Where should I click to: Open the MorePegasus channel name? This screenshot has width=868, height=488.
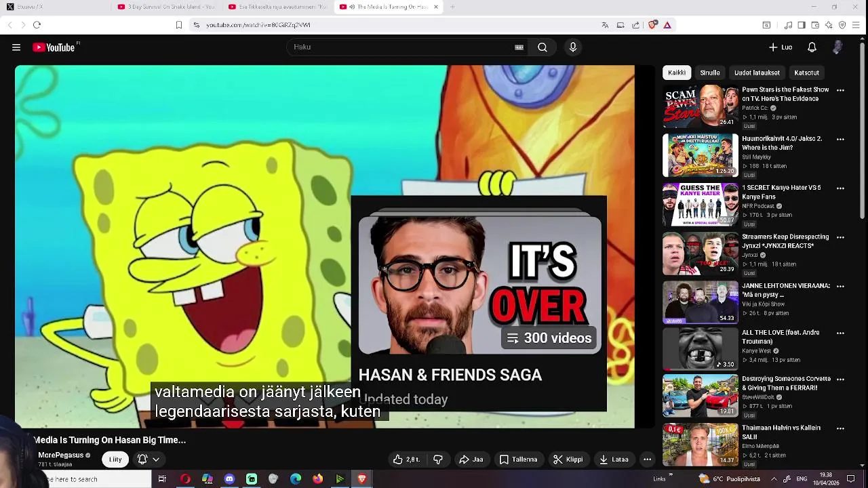[x=60, y=455]
